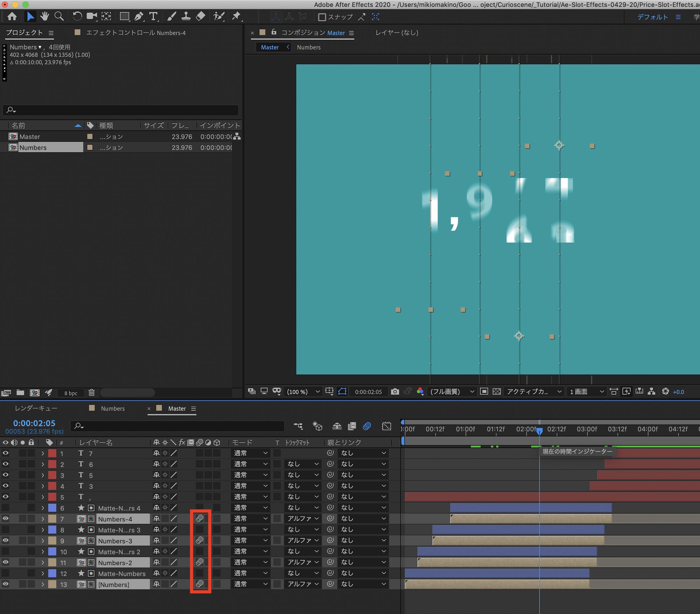Select the Pen tool
The image size is (700, 614).
point(139,16)
